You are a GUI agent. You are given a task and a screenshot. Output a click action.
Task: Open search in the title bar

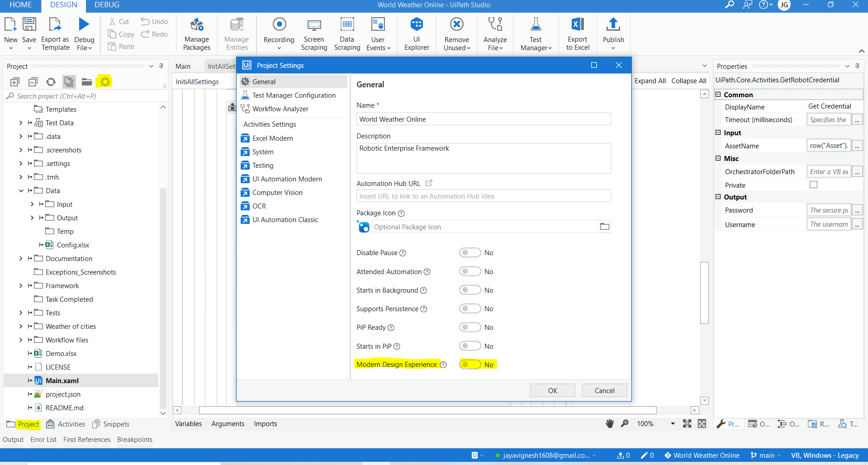tap(729, 5)
